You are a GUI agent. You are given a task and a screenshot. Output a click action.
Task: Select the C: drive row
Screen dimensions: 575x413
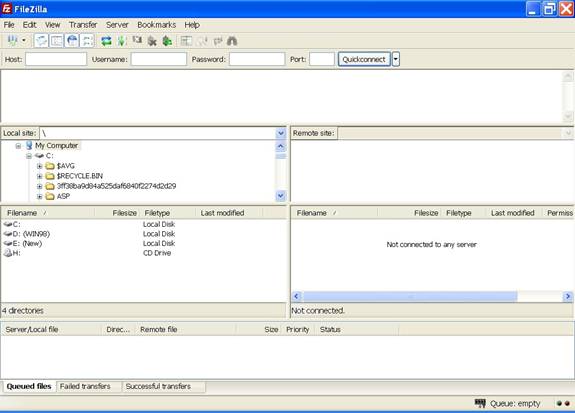point(143,224)
